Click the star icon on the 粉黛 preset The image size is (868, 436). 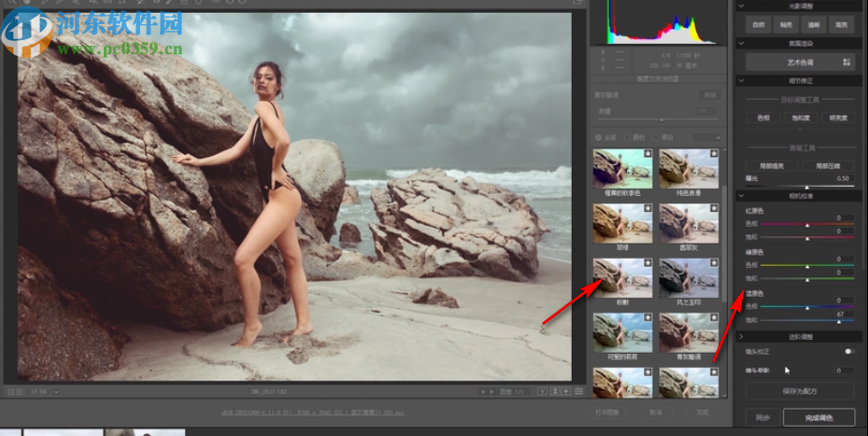coord(647,264)
